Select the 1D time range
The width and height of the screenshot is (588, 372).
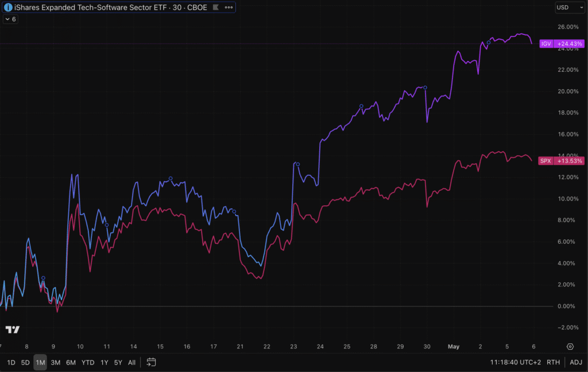[11, 362]
